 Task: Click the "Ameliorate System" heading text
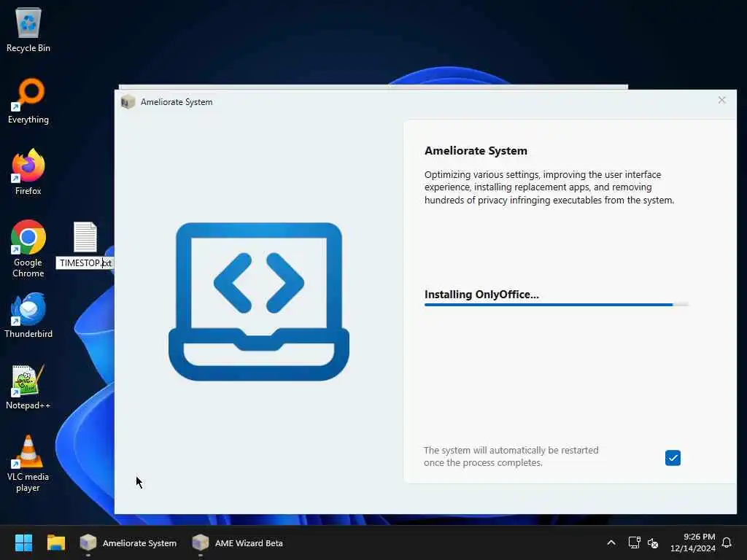click(476, 151)
